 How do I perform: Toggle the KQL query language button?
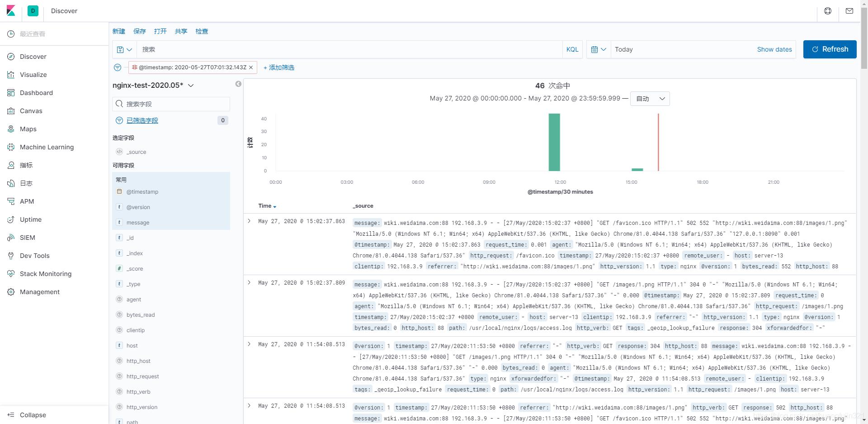click(572, 49)
